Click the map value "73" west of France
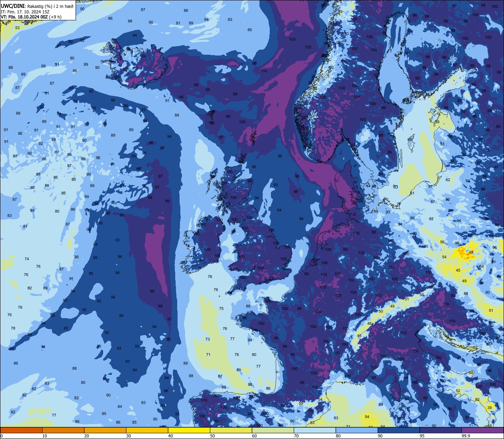This screenshot has height=439, width=504. pyautogui.click(x=208, y=339)
